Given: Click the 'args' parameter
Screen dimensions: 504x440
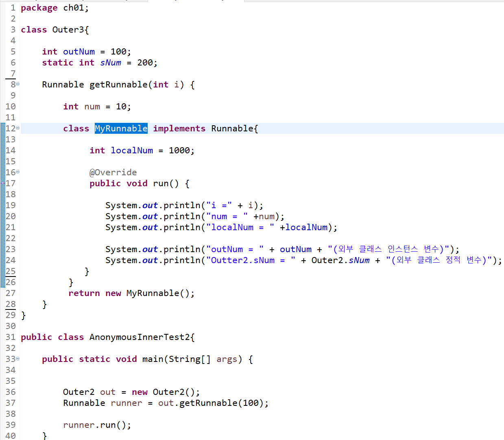Looking at the screenshot, I should (x=227, y=359).
